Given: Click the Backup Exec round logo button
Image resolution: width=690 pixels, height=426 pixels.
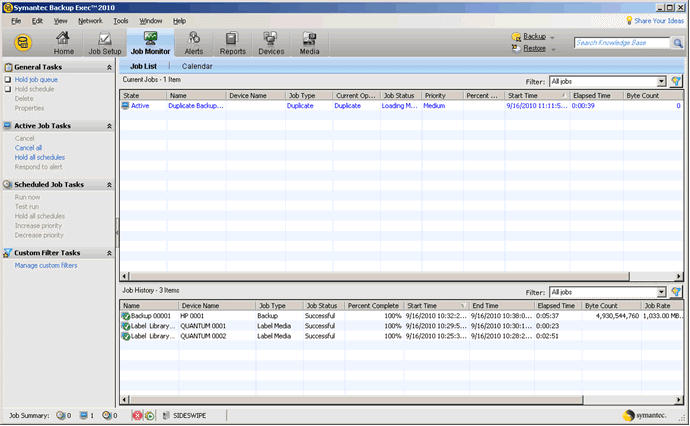Looking at the screenshot, I should point(22,43).
